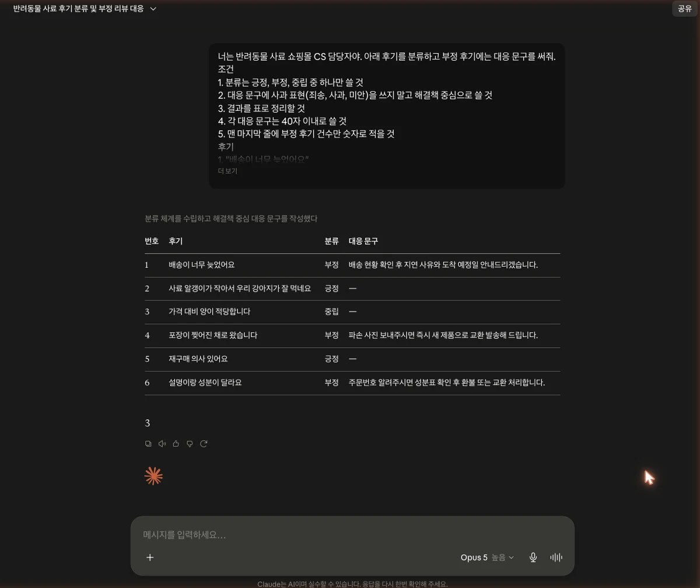Focus the 메시지를 입력하세요 input field
Screen dimensions: 700x588
(x=352, y=535)
